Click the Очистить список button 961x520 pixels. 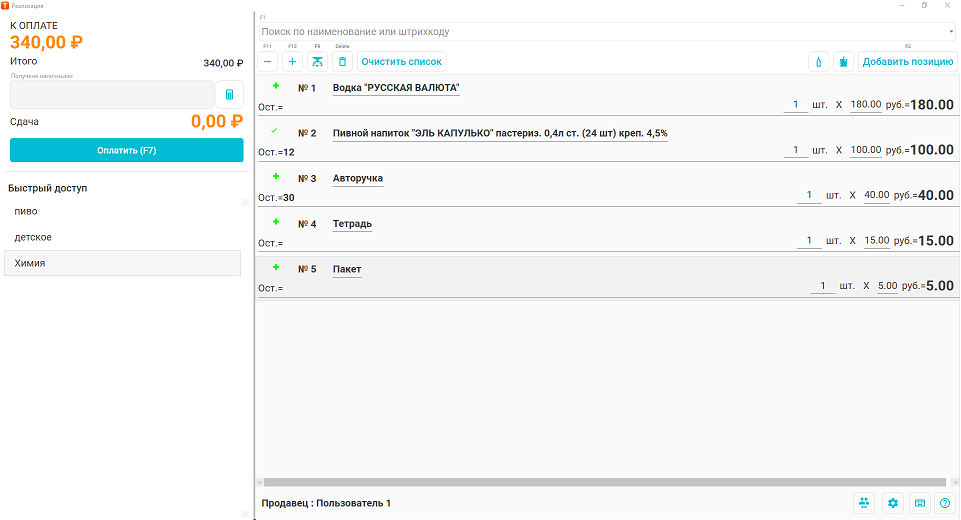pos(401,61)
